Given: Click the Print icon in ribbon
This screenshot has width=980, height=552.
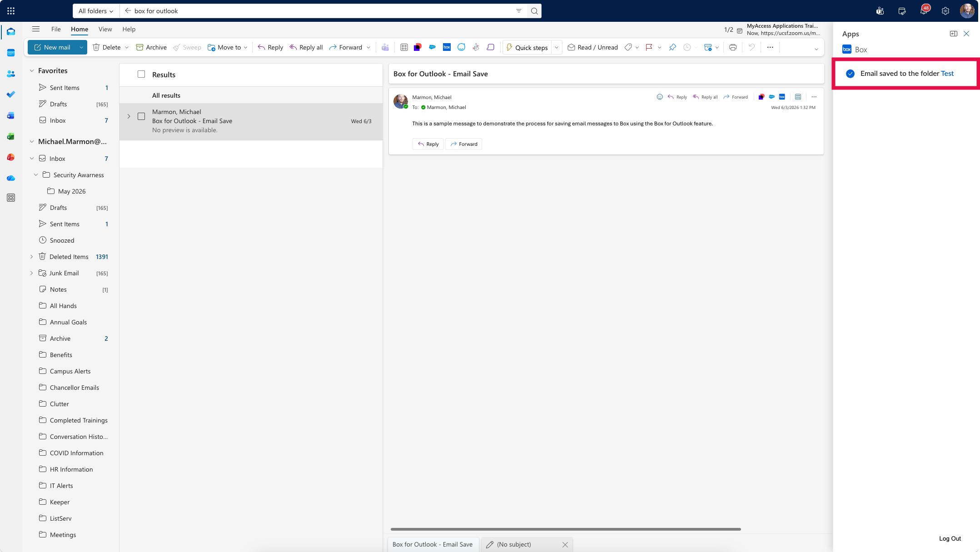Looking at the screenshot, I should click(x=733, y=47).
